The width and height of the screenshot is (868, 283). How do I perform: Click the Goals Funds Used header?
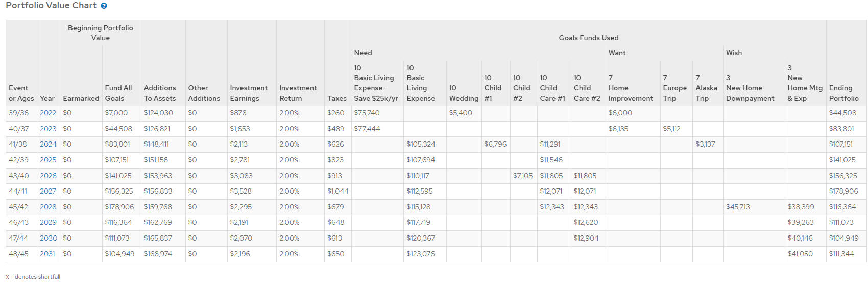(x=588, y=38)
